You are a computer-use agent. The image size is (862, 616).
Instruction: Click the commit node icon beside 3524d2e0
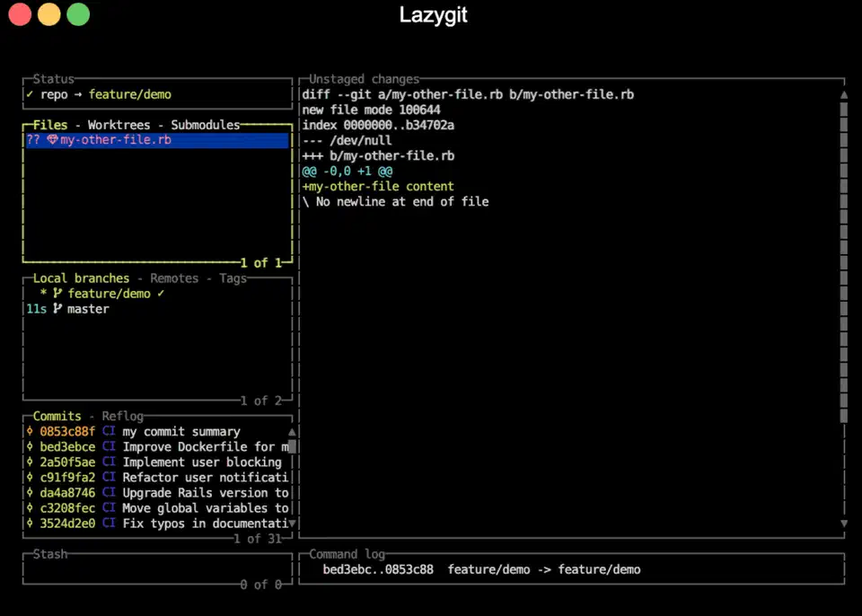pyautogui.click(x=30, y=523)
